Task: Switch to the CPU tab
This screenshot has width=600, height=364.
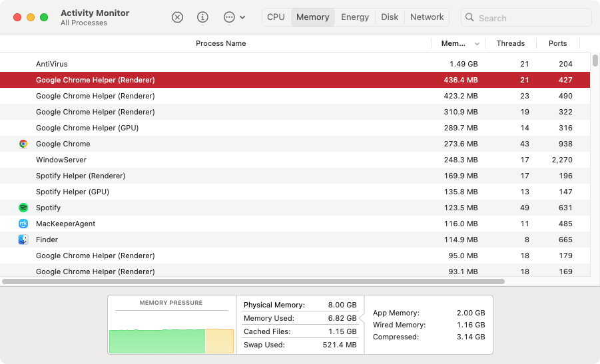Action: point(276,17)
